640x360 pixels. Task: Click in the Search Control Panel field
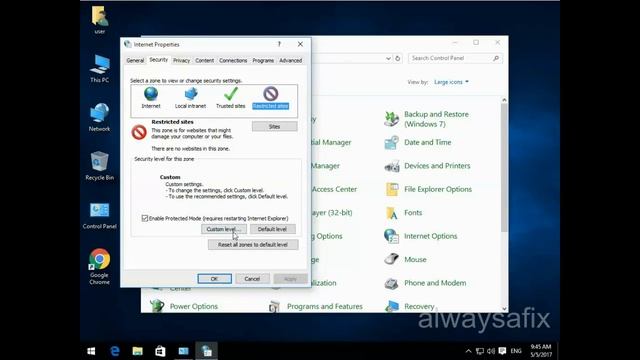point(455,58)
